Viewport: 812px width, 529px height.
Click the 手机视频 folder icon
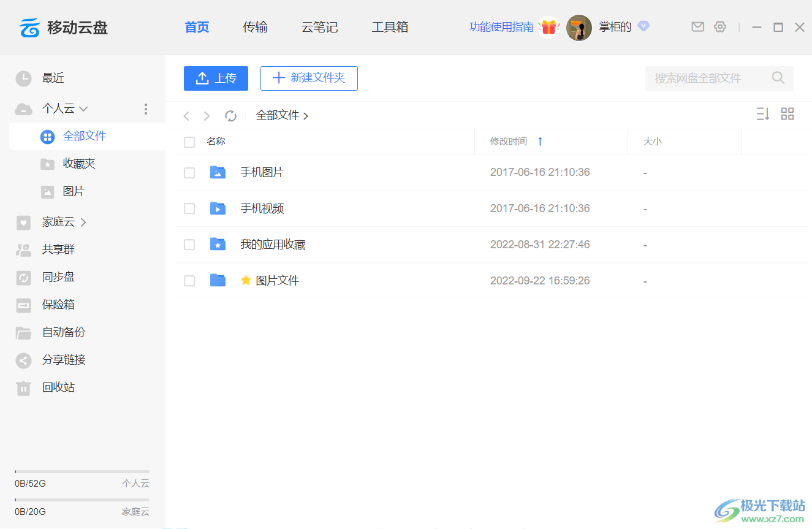(218, 208)
